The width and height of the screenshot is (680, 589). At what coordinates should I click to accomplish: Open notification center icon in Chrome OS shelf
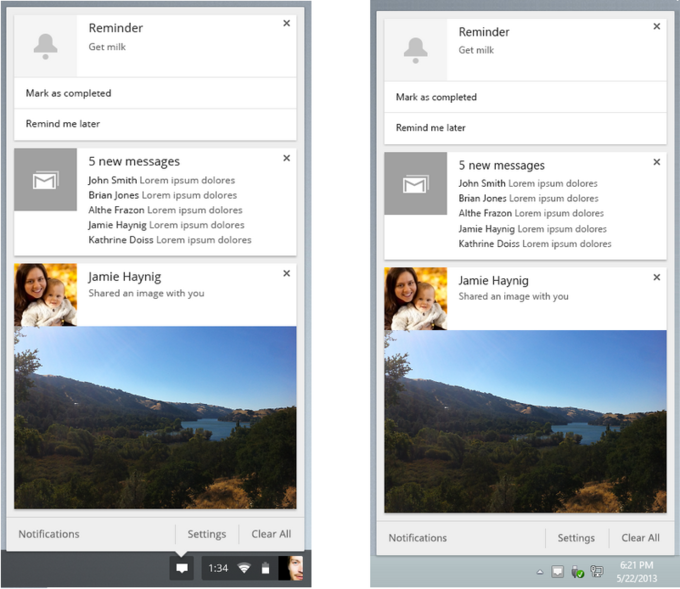click(182, 568)
